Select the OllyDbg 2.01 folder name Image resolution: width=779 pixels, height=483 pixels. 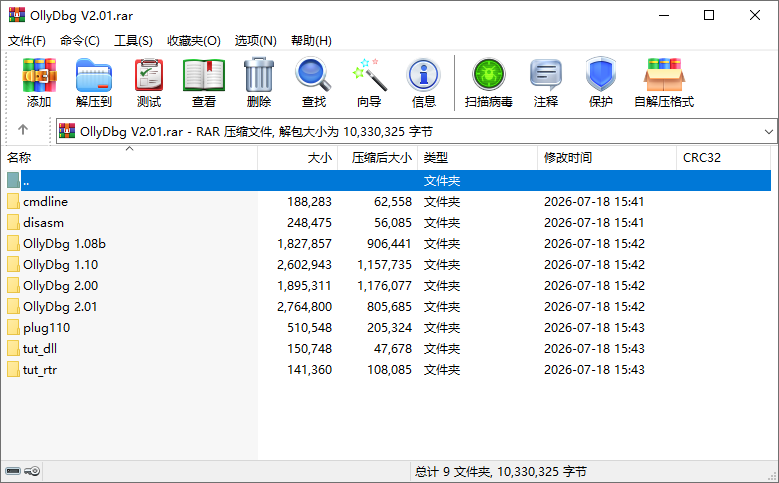[x=60, y=307]
